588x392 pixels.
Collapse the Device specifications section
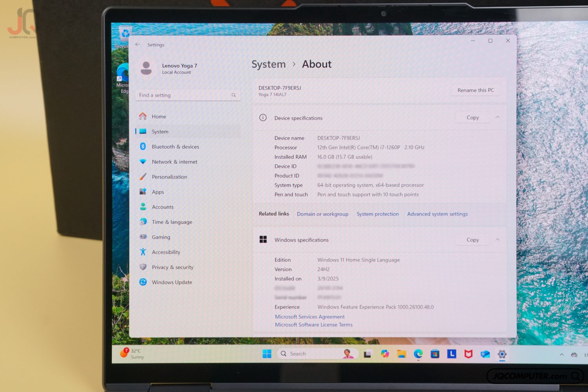[x=497, y=117]
